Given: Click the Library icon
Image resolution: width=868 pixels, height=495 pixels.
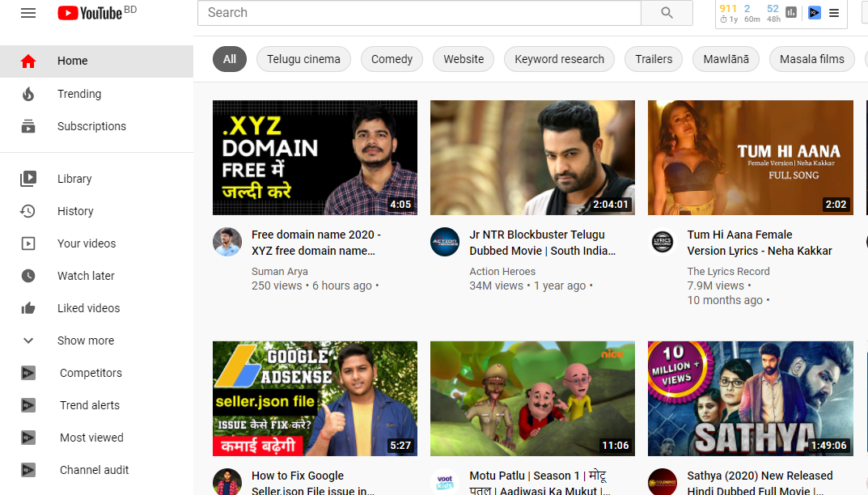Looking at the screenshot, I should click(x=28, y=178).
